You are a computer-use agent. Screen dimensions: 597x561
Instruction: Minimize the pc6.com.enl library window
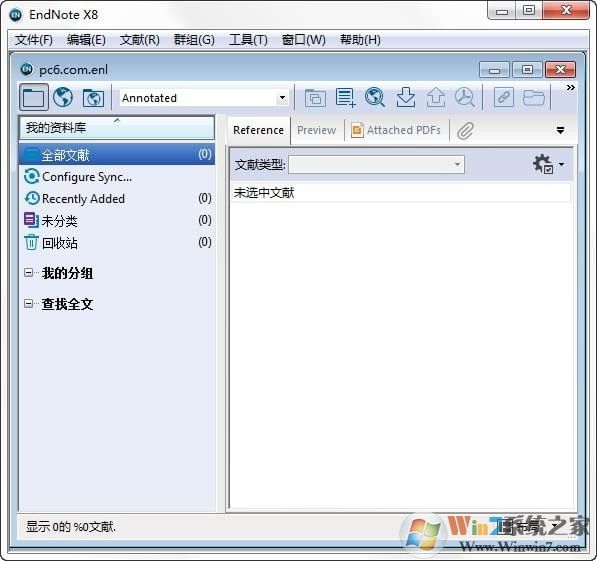[494, 70]
